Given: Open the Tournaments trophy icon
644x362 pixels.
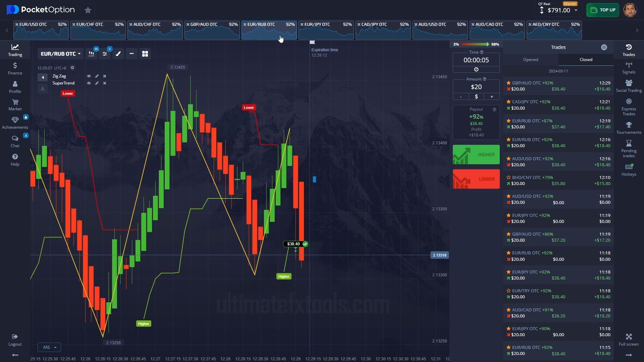Looking at the screenshot, I should (x=629, y=128).
